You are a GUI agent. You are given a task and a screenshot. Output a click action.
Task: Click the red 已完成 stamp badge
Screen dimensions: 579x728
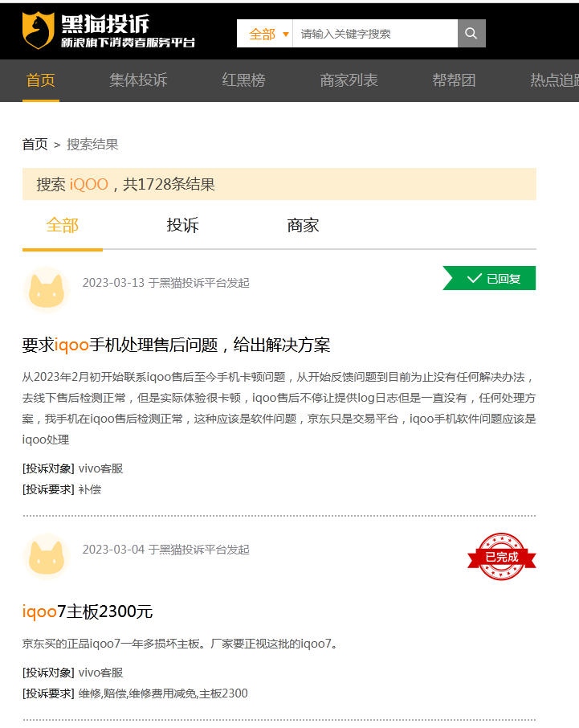coord(502,556)
